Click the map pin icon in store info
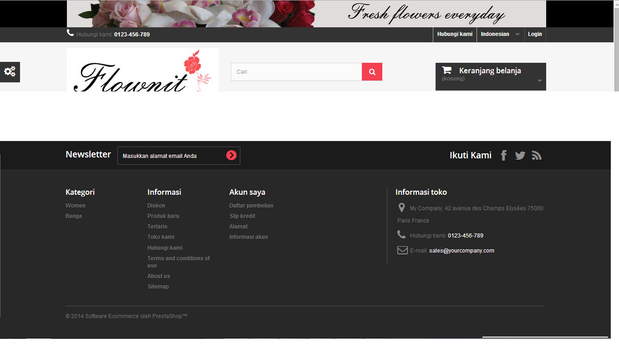 click(401, 208)
